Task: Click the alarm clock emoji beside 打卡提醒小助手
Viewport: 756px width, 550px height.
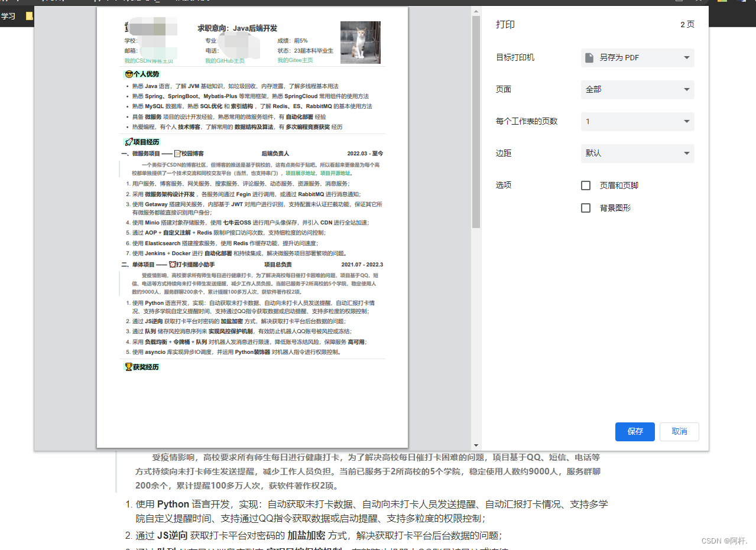Action: click(173, 265)
